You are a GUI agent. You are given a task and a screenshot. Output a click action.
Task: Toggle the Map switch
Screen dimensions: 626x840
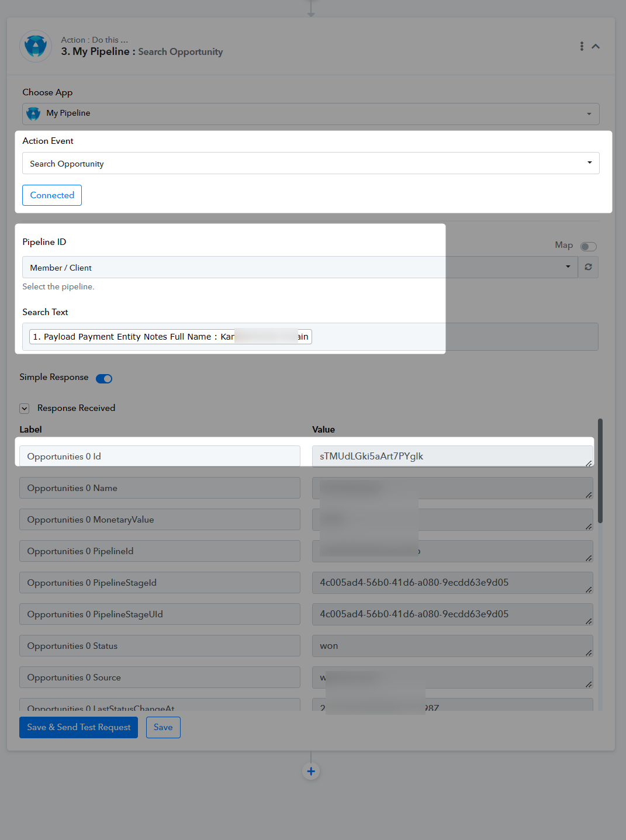(x=589, y=246)
